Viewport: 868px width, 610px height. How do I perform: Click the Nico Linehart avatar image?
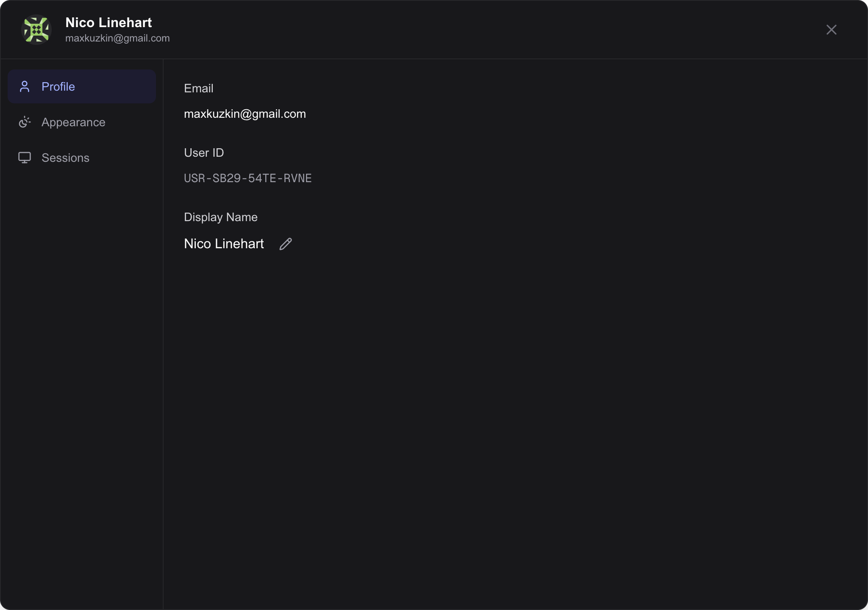tap(36, 29)
